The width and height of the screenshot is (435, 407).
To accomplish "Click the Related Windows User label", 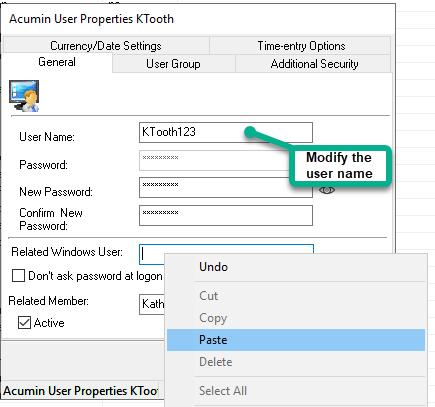I will (67, 252).
